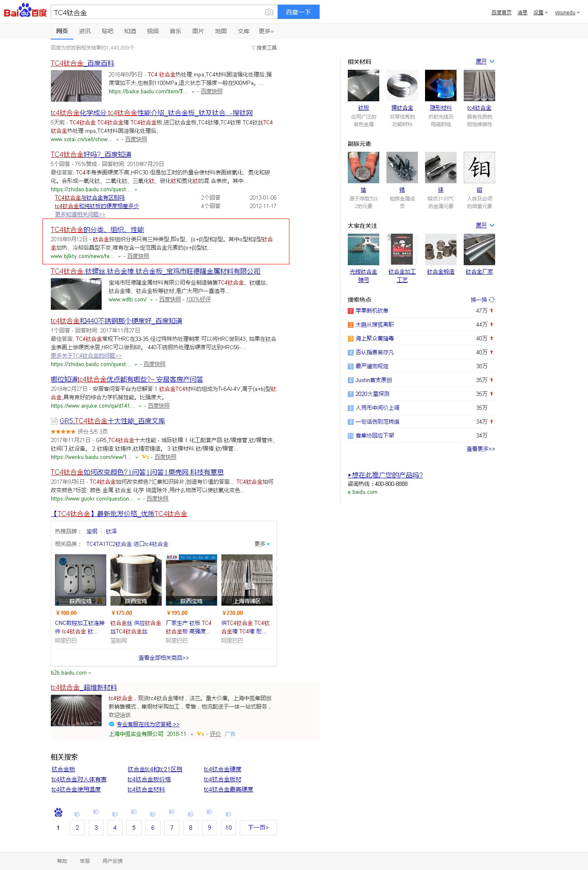
Task: Expand the arrow next to baike.baidu.com URL
Action: [193, 92]
